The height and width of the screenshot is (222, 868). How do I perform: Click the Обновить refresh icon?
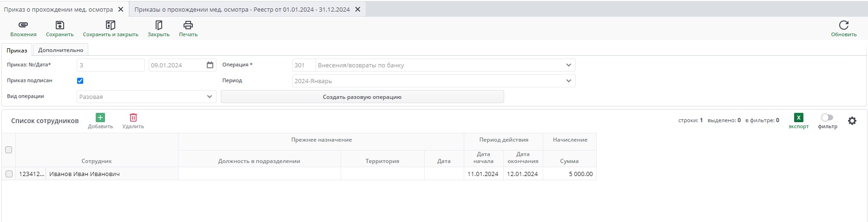(843, 25)
